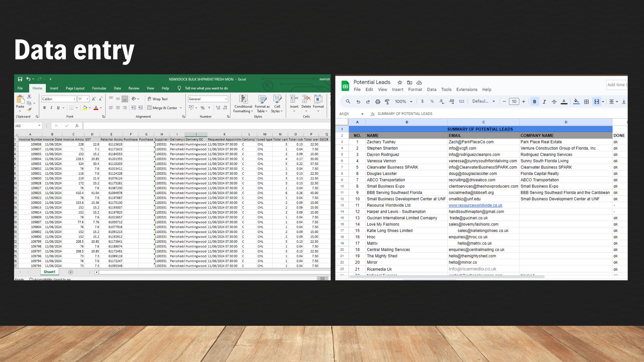Star the Potential Leads document

tap(400, 82)
